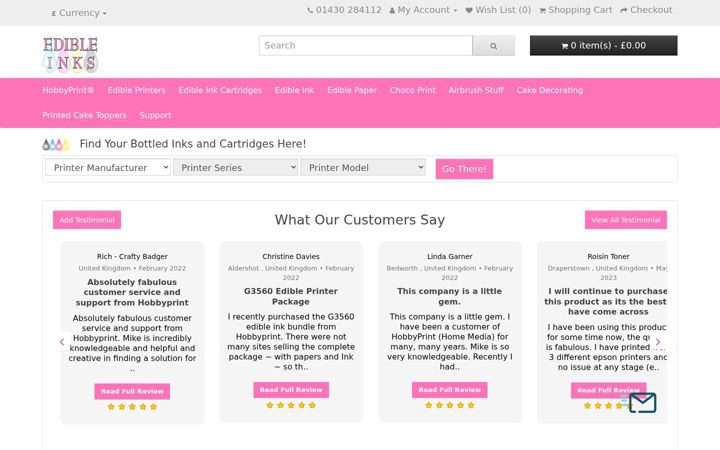The width and height of the screenshot is (720, 450).
Task: Open the Printer Series dropdown
Action: click(236, 168)
